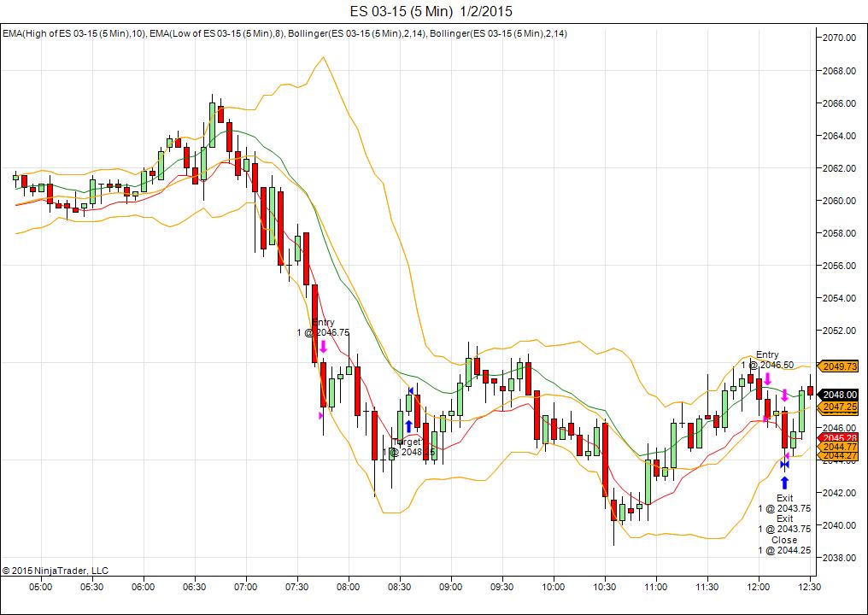Click the Target 1 @ 2048.25 annotation

[x=408, y=448]
